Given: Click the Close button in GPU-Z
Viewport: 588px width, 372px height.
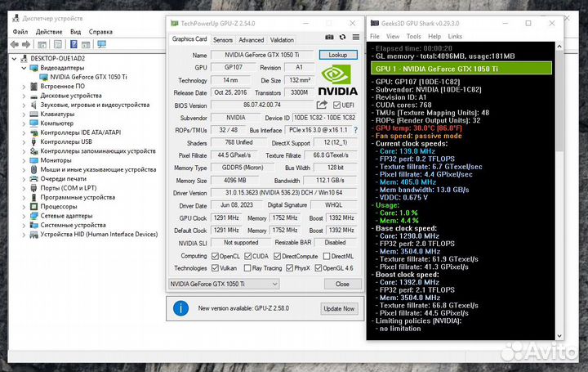Looking at the screenshot, I should [x=342, y=285].
